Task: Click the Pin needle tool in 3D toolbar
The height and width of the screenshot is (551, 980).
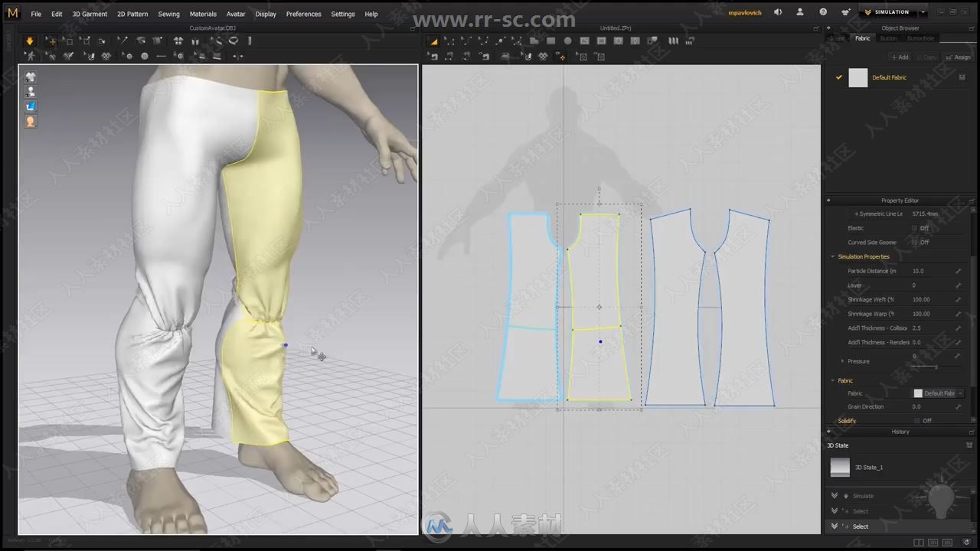Action: (123, 41)
